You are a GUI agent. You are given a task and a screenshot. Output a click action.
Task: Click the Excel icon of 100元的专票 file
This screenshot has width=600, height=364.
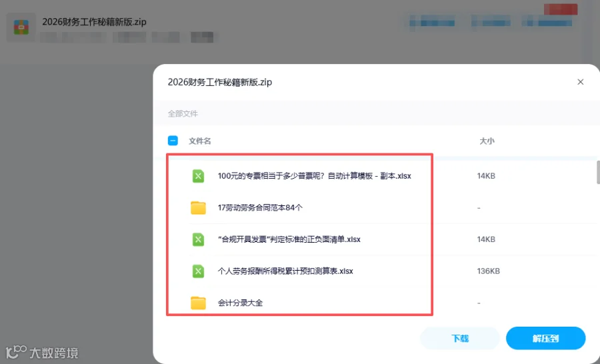click(x=198, y=176)
